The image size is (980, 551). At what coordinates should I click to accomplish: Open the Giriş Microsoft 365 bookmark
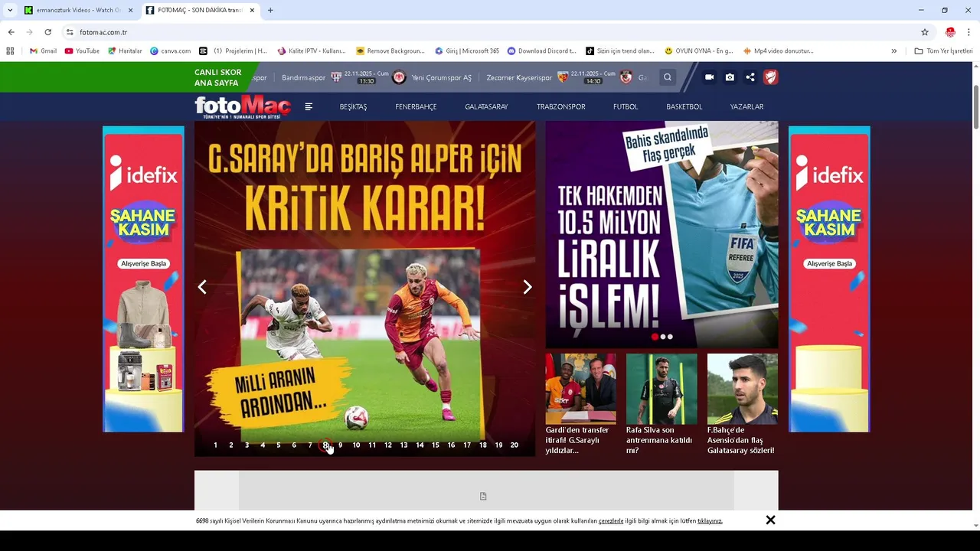click(x=467, y=51)
